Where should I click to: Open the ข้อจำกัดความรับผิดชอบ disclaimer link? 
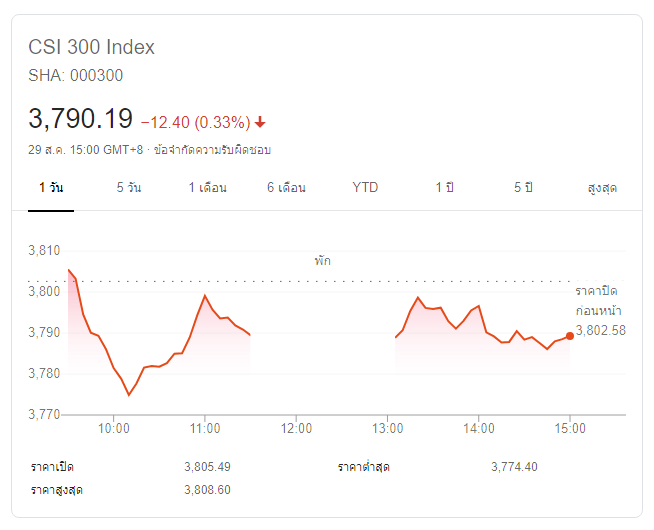[x=212, y=150]
